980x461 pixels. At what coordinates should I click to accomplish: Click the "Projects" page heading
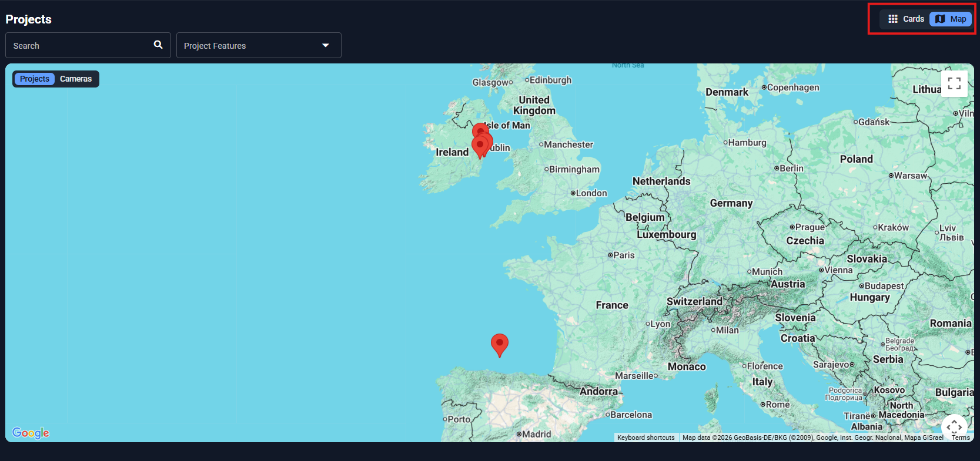[x=29, y=19]
